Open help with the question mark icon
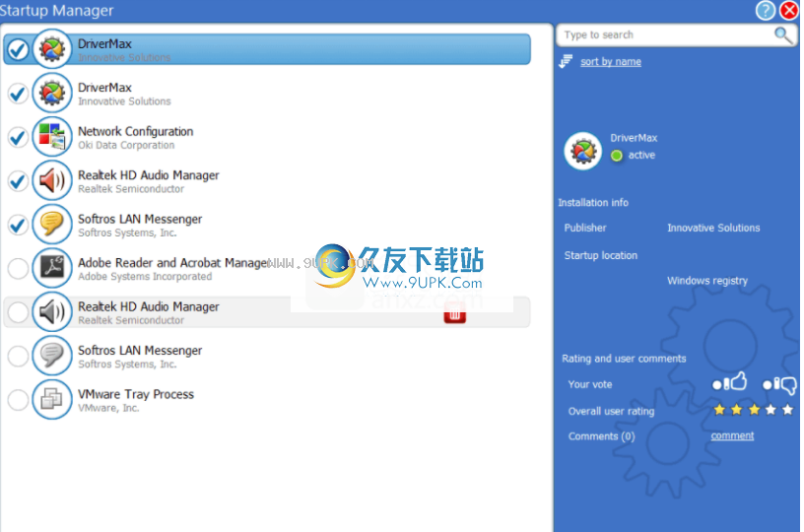 click(765, 10)
